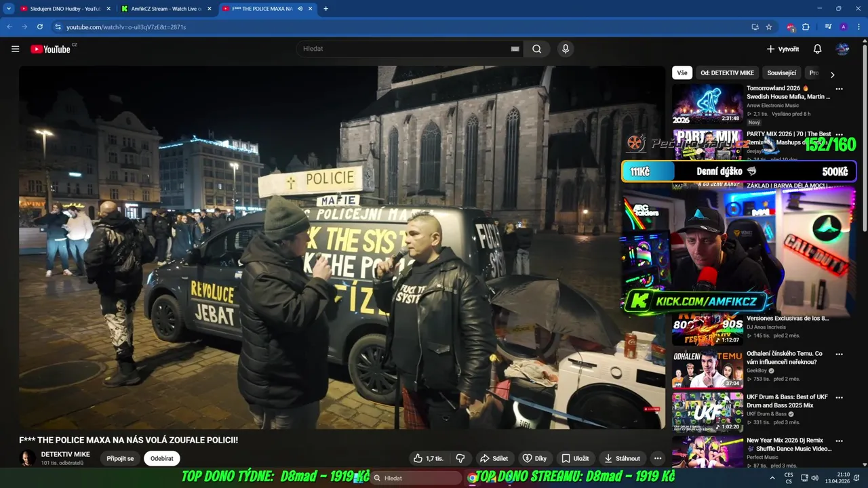Select the Vše filter chip
This screenshot has height=488, width=868.
(682, 73)
